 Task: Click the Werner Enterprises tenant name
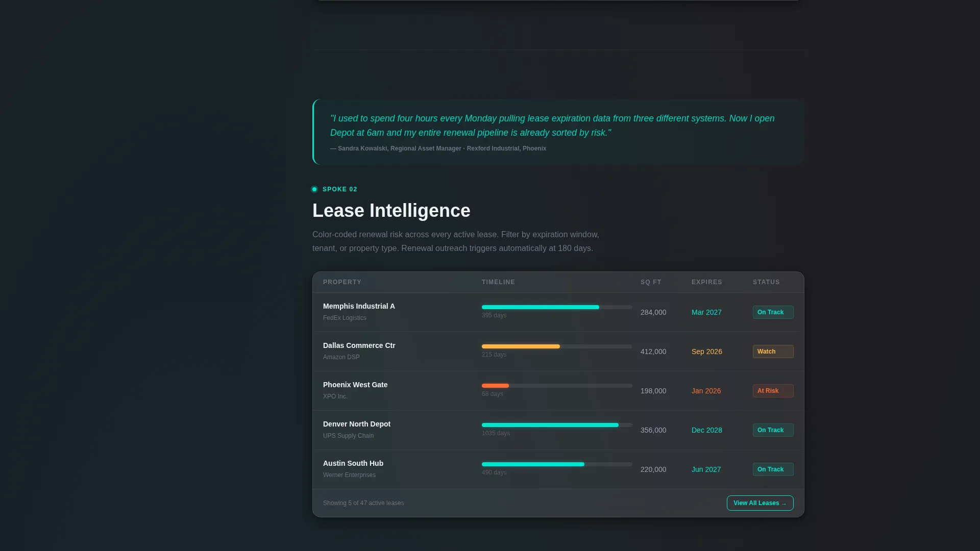coord(349,475)
